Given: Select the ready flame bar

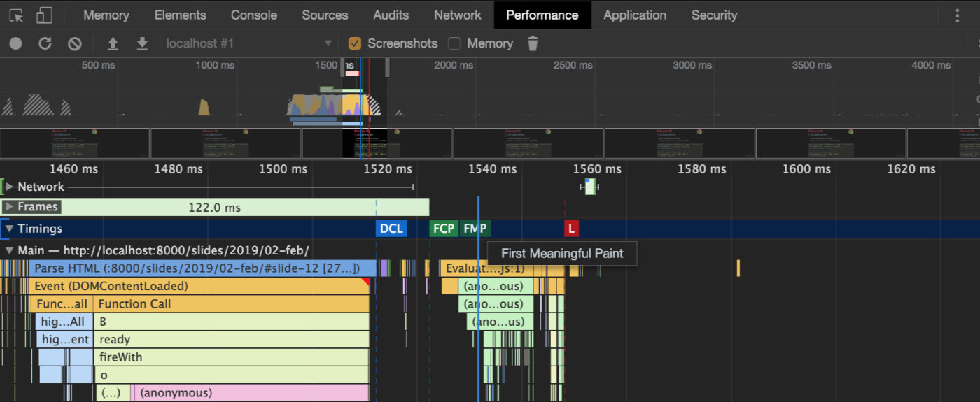Looking at the screenshot, I should coord(231,339).
